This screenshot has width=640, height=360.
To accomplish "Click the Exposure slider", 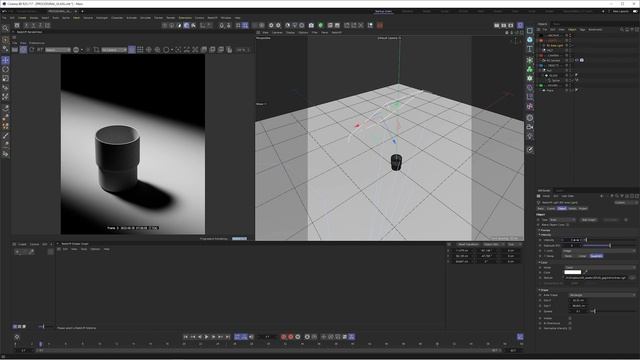I will [609, 245].
